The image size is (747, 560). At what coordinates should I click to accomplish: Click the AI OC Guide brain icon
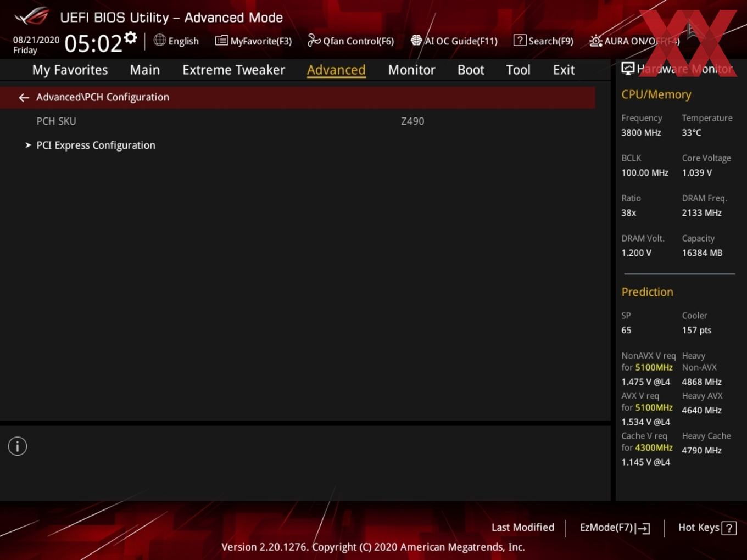416,41
